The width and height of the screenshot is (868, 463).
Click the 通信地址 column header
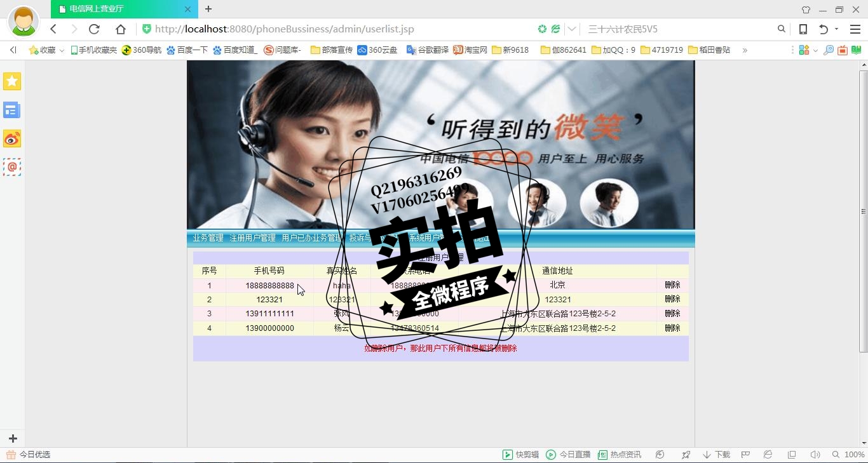click(557, 271)
